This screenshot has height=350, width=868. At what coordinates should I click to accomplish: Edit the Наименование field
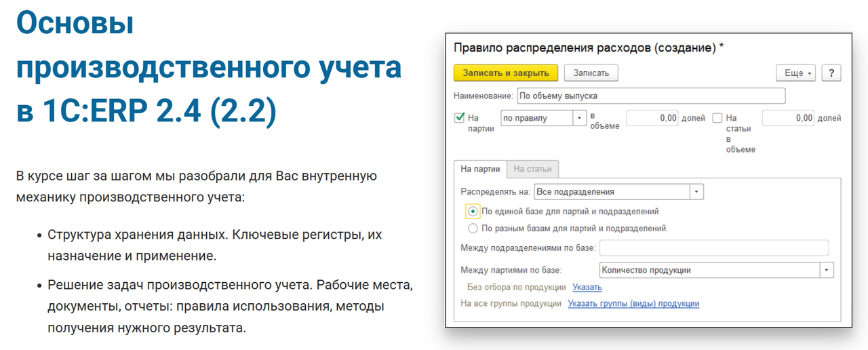click(x=651, y=96)
